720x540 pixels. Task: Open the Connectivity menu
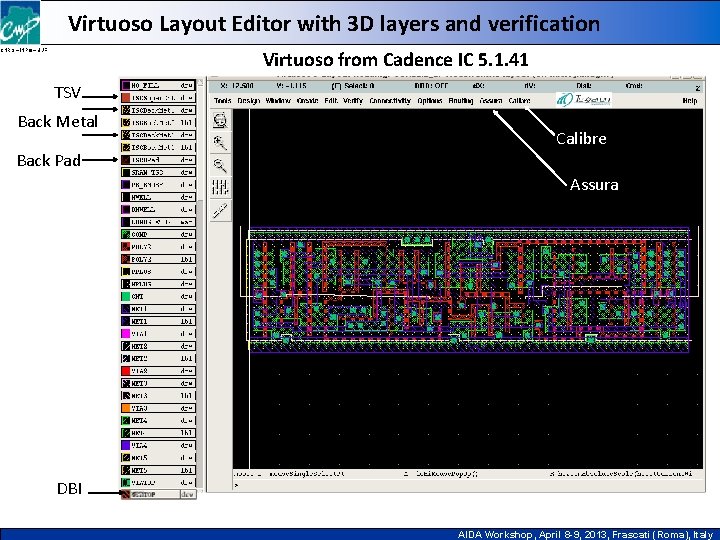[390, 101]
